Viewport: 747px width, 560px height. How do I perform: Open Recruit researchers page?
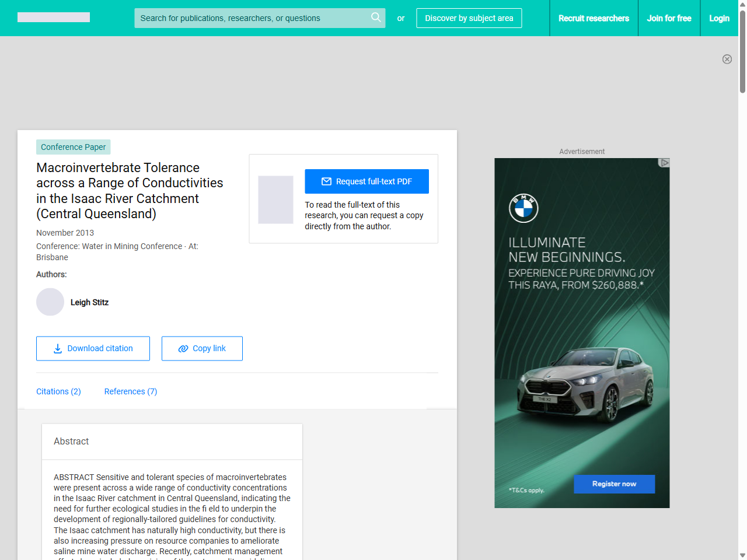pos(594,18)
